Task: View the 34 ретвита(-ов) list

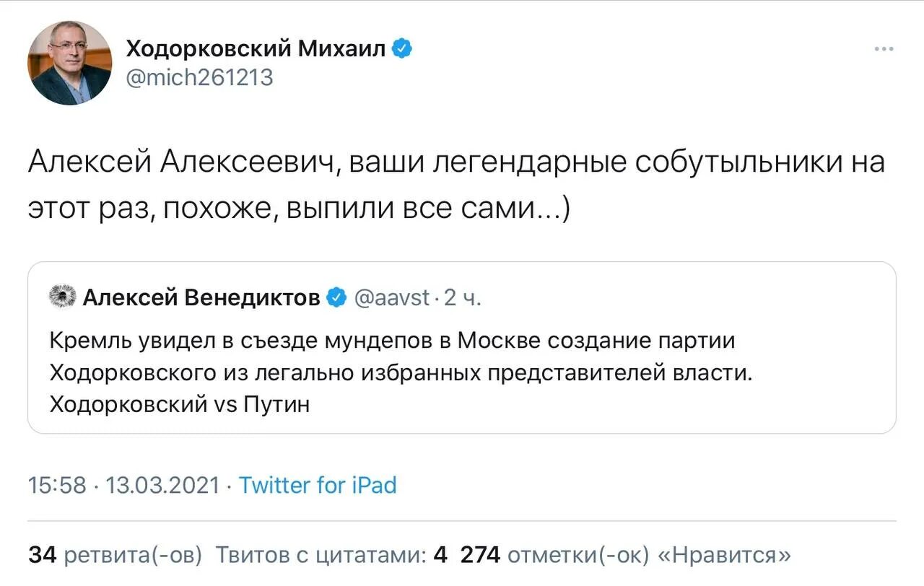Action: pyautogui.click(x=115, y=555)
